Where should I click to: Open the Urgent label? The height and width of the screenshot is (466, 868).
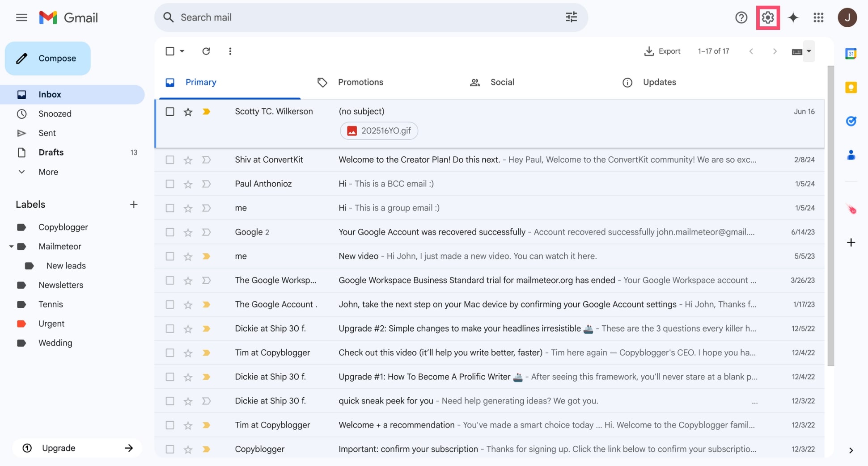click(x=51, y=324)
